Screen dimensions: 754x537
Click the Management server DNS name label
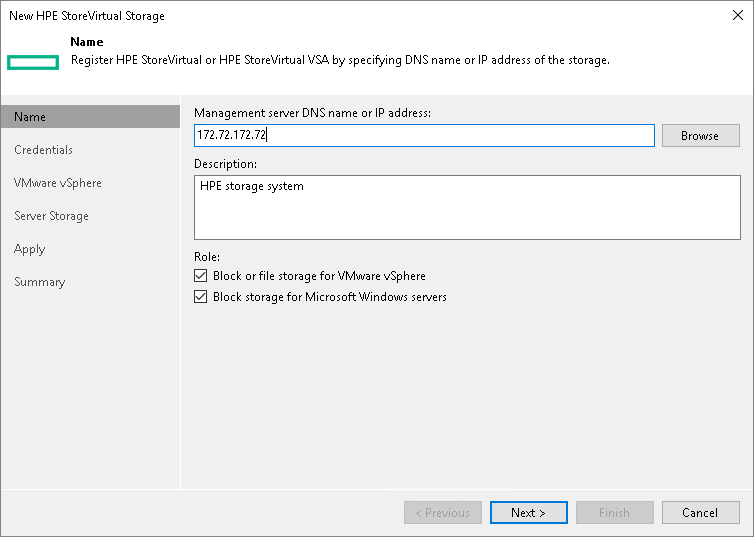point(313,113)
